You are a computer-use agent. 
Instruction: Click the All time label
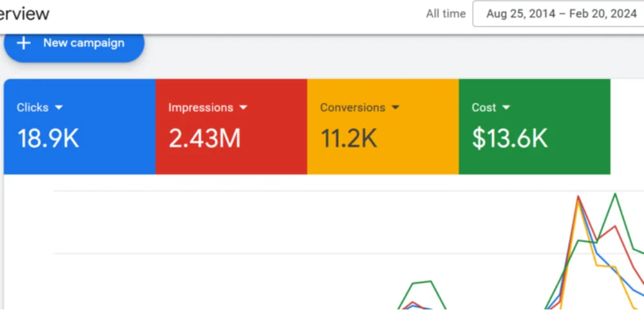(x=446, y=14)
